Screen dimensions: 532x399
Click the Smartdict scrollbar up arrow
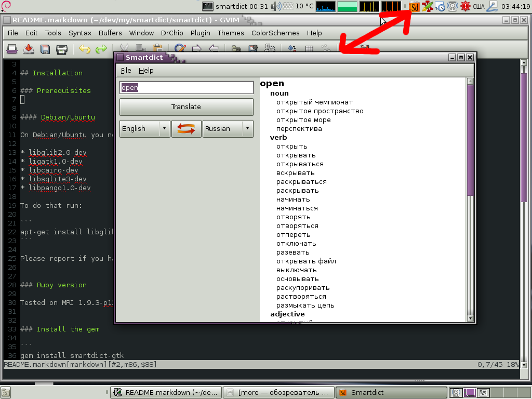coord(470,82)
